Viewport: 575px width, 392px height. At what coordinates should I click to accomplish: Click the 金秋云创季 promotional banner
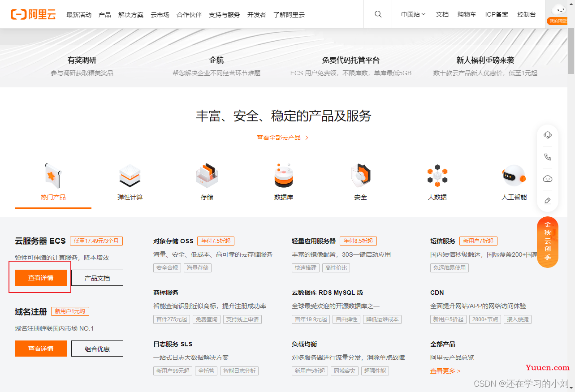(547, 242)
